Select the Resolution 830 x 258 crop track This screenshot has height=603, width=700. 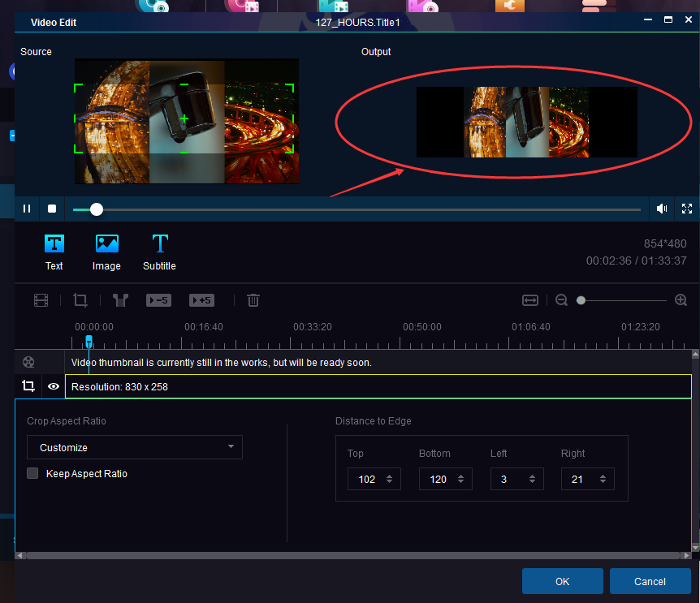(x=378, y=386)
